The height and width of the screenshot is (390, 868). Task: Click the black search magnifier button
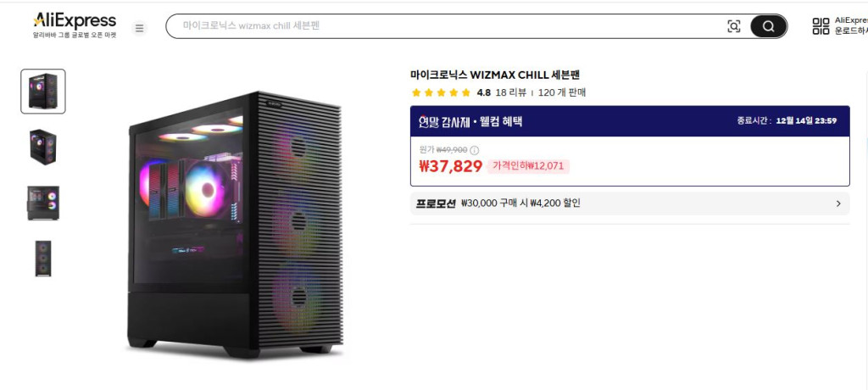pyautogui.click(x=768, y=26)
